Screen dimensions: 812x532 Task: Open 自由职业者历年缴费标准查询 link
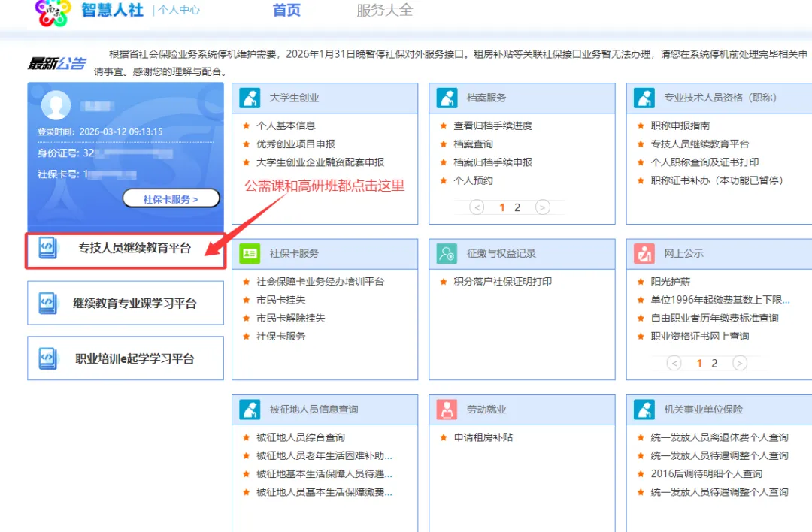(x=715, y=319)
